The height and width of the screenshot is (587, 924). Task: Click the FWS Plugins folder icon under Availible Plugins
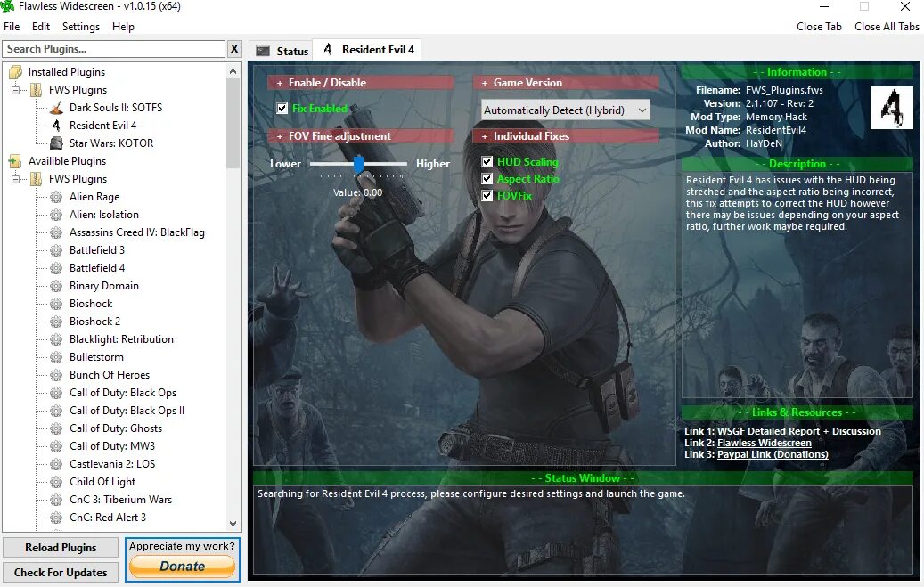37,179
